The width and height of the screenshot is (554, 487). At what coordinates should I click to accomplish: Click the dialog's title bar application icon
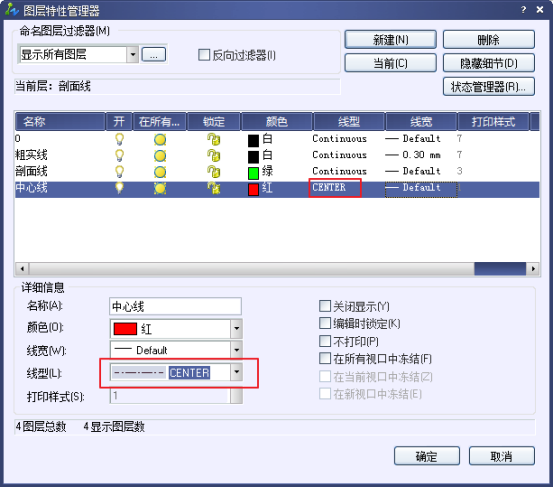(x=12, y=10)
